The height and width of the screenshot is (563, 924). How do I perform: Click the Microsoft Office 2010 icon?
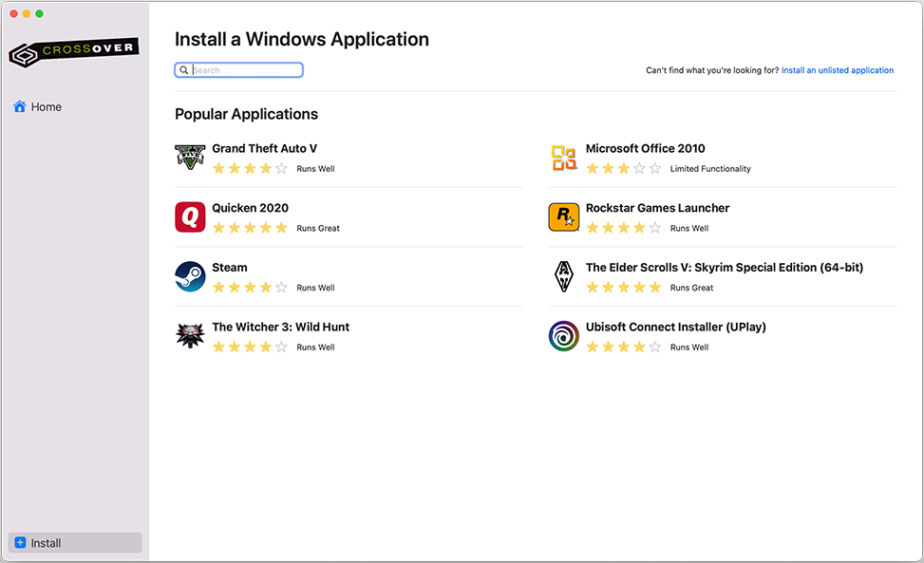(564, 158)
